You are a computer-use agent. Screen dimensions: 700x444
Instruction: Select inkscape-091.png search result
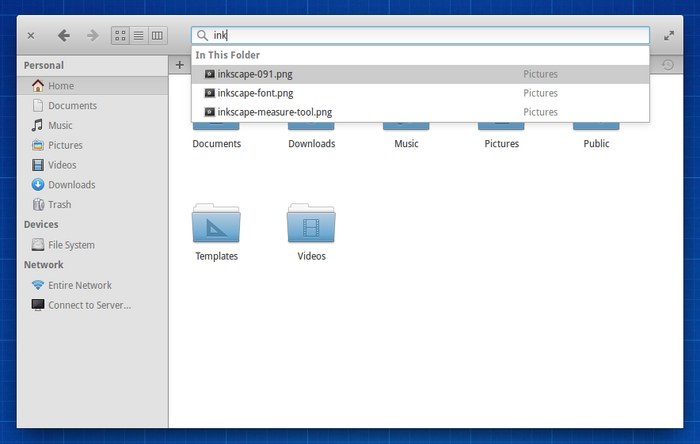(x=257, y=74)
